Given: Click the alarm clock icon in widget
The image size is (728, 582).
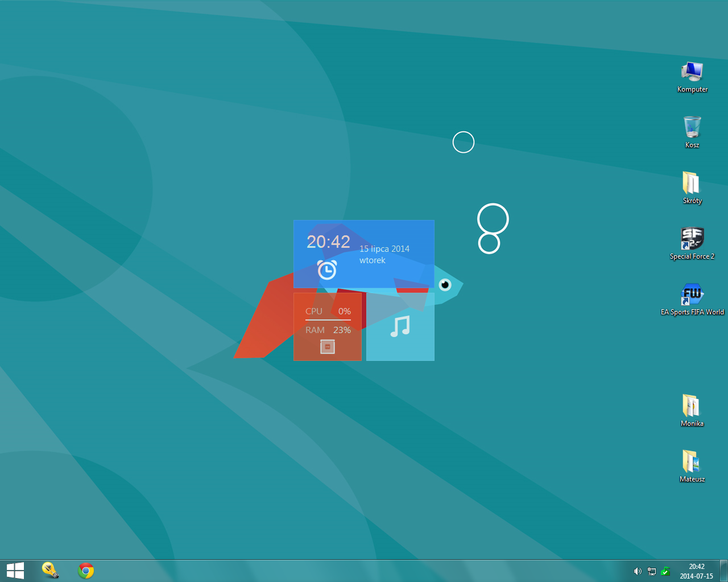Looking at the screenshot, I should tap(327, 269).
